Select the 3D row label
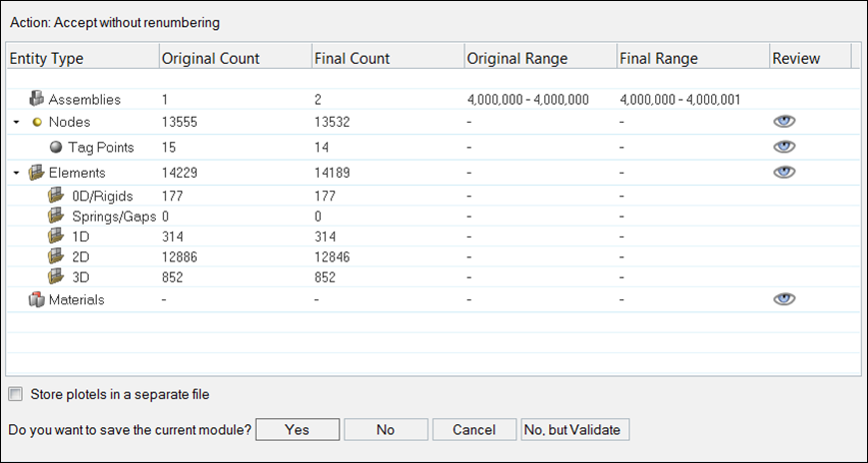 point(81,277)
